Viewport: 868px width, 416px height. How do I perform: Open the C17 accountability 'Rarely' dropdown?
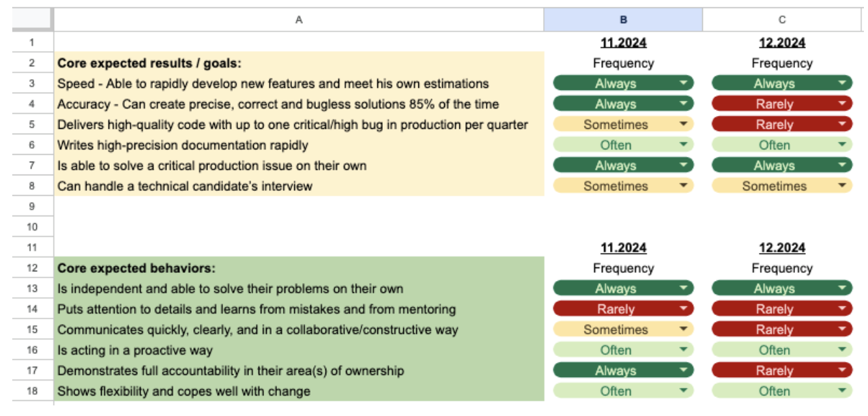[782, 370]
